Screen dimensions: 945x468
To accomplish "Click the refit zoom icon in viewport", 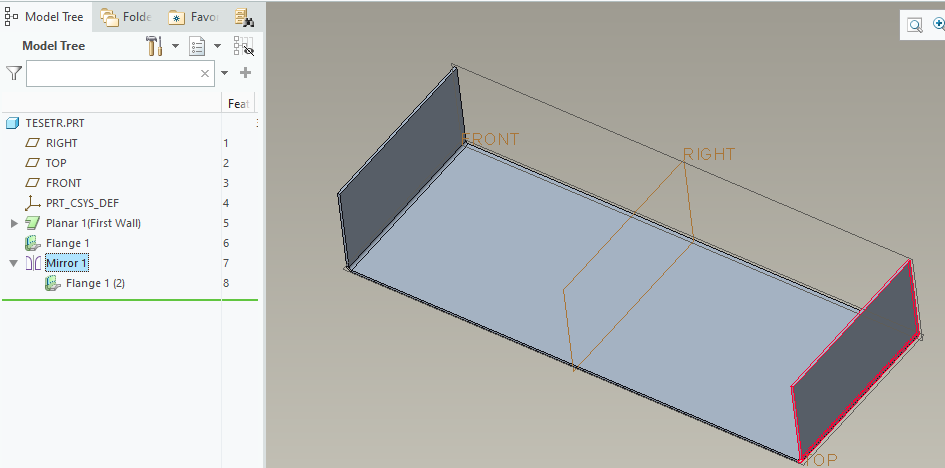I will (x=914, y=25).
